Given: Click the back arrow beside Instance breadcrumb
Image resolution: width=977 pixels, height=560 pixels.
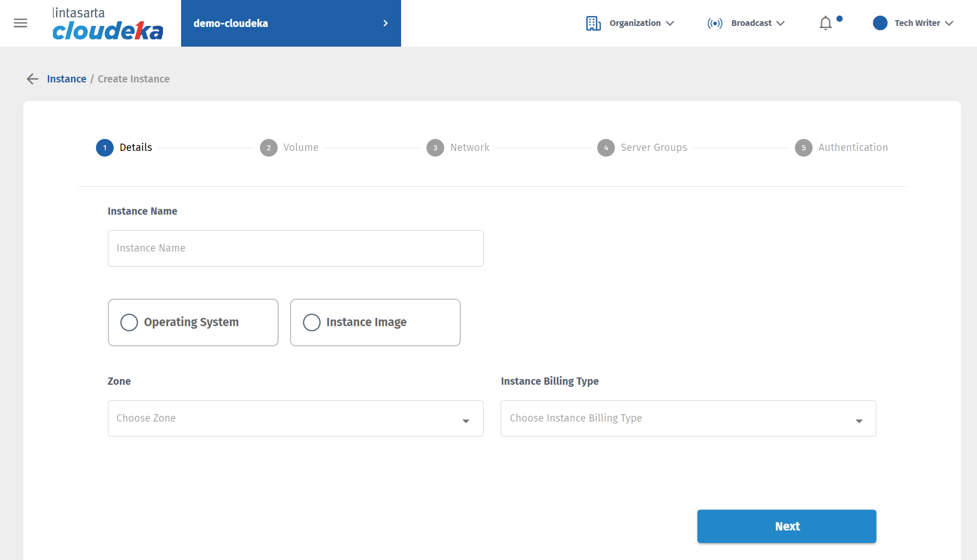Looking at the screenshot, I should [x=33, y=79].
